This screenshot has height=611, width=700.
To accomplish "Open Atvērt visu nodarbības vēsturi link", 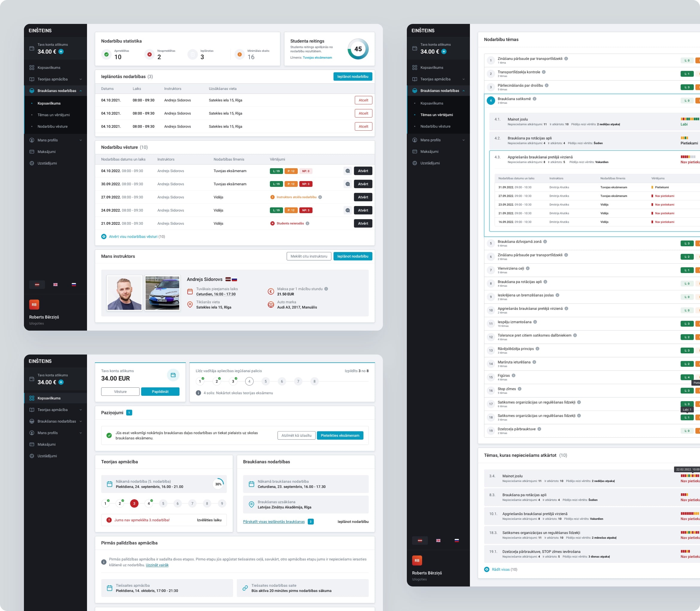I will point(133,237).
